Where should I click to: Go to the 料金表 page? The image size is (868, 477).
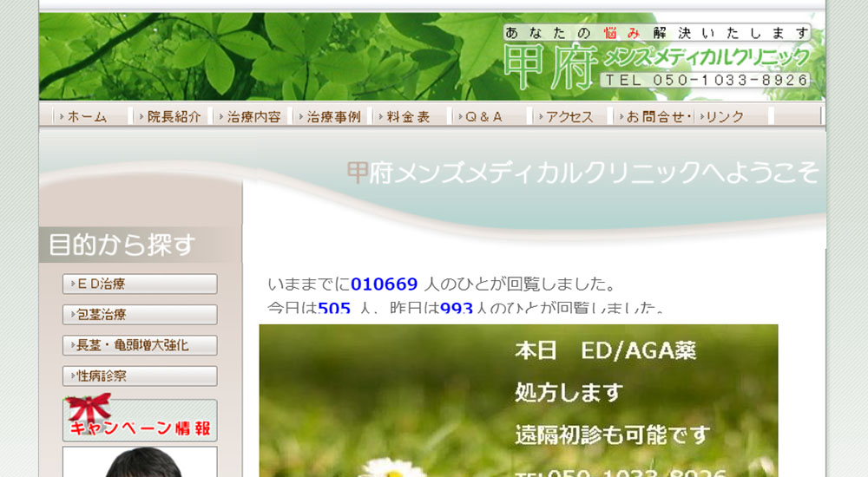[411, 117]
